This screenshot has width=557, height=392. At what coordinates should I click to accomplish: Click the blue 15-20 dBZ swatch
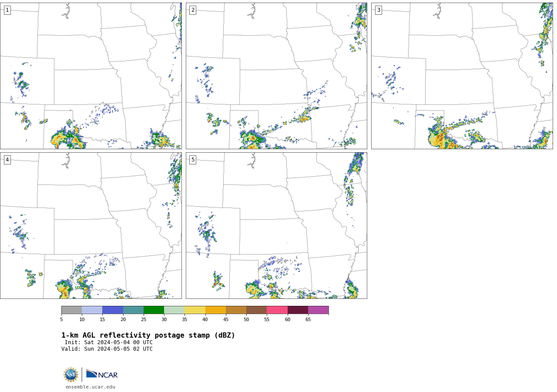(x=113, y=310)
